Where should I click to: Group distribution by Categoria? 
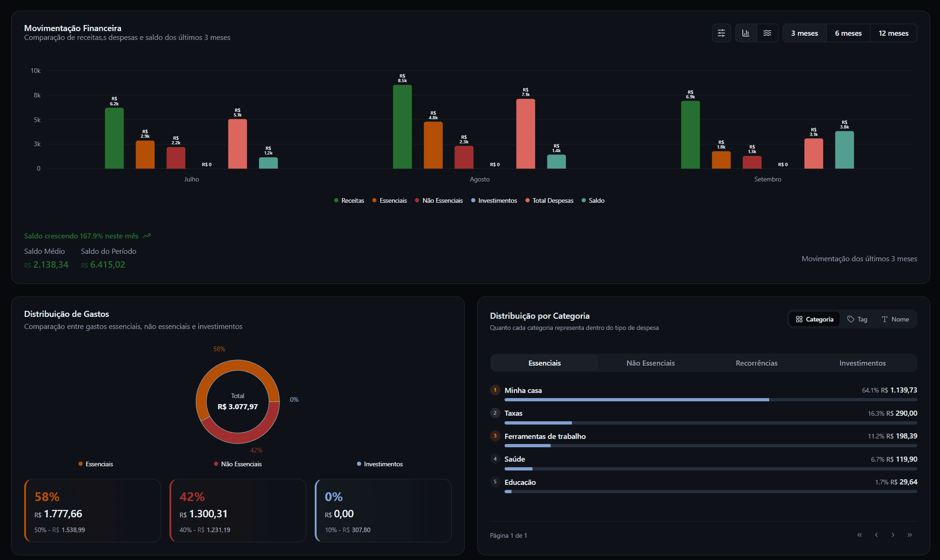tap(814, 319)
